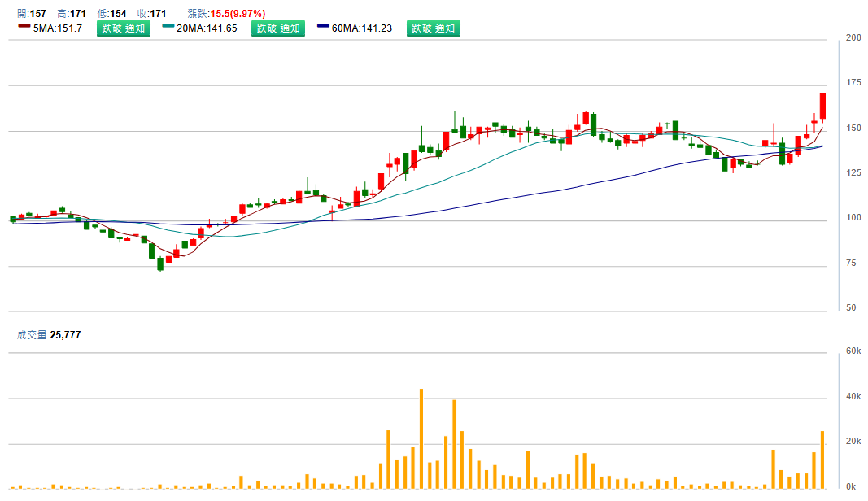Toggle the 60MA:141.23 legend label
Image resolution: width=868 pixels, height=501 pixels.
[x=362, y=28]
